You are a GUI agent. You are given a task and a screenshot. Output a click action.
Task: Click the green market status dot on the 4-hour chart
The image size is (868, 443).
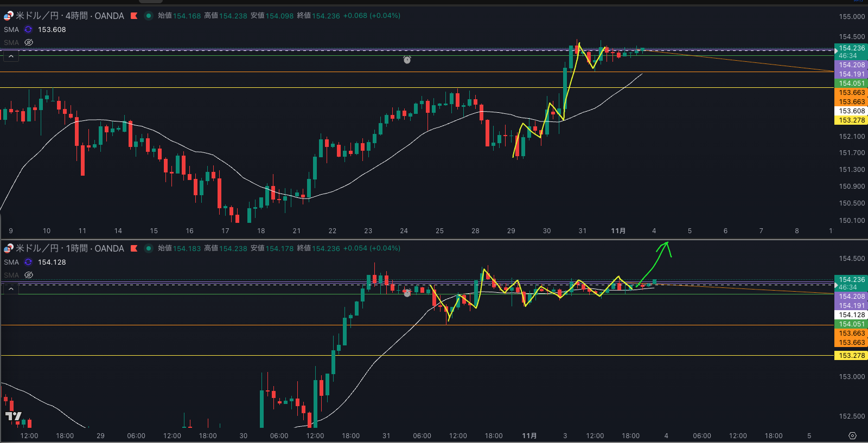pos(148,16)
